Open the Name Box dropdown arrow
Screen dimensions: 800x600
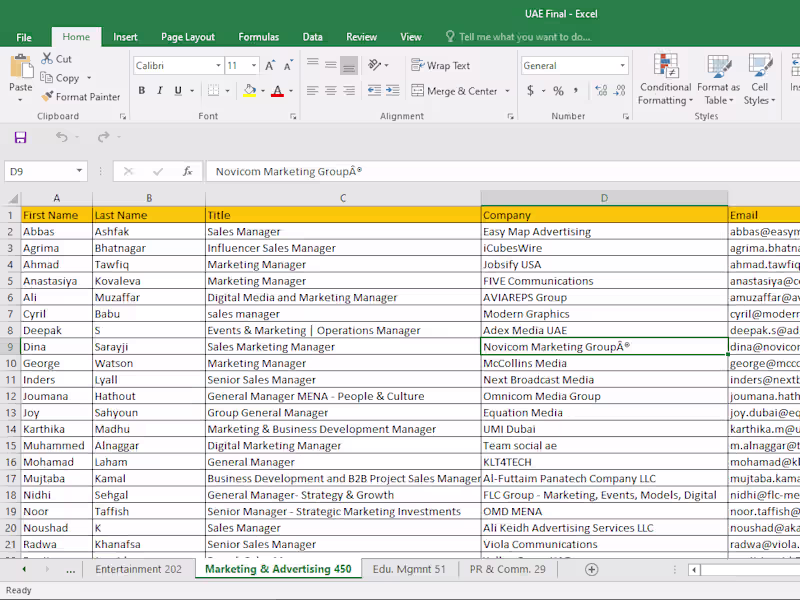[79, 172]
